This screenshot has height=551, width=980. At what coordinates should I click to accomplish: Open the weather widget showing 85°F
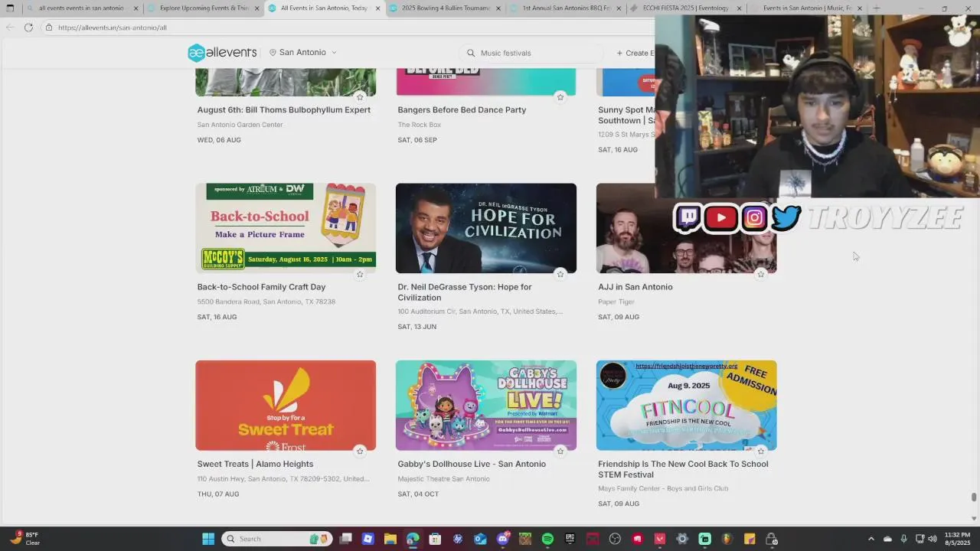(25, 539)
